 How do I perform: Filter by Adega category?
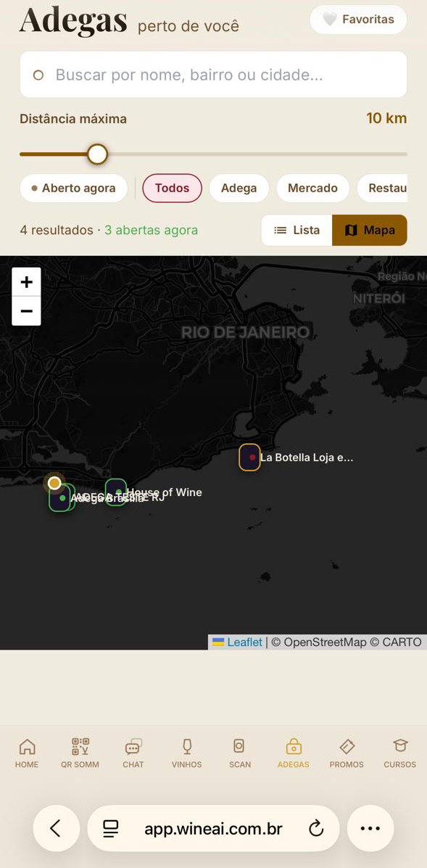pos(239,189)
